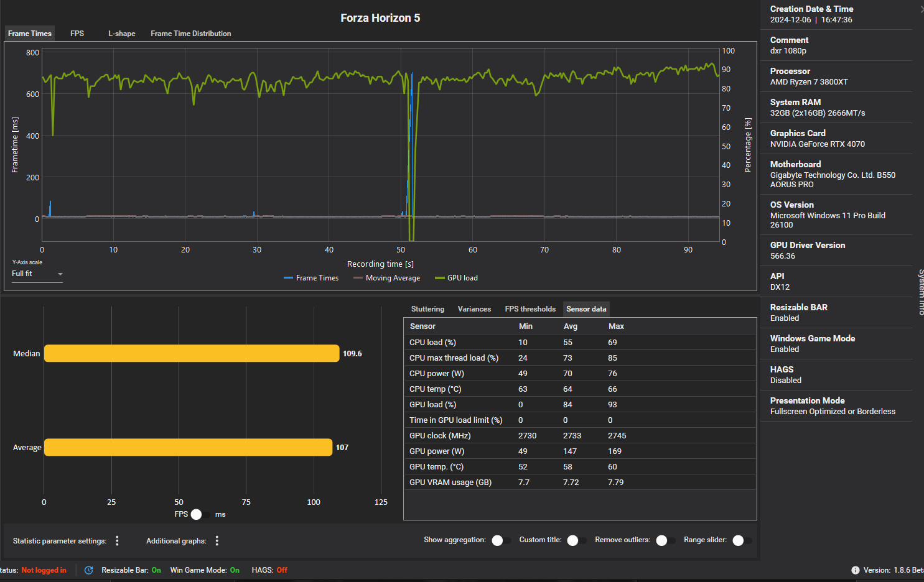This screenshot has width=924, height=582.
Task: Switch to the Frame Time Distribution tab
Action: point(191,34)
